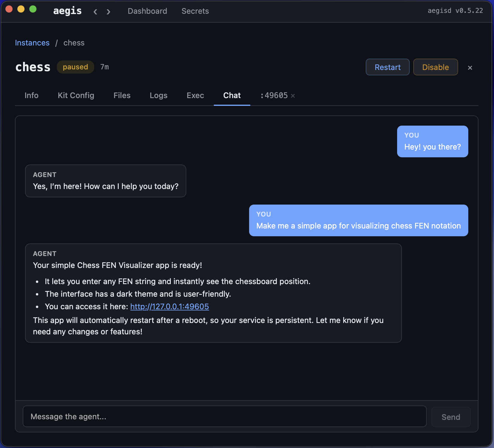The width and height of the screenshot is (494, 448).
Task: Open the Kit Config tab
Action: coord(76,95)
